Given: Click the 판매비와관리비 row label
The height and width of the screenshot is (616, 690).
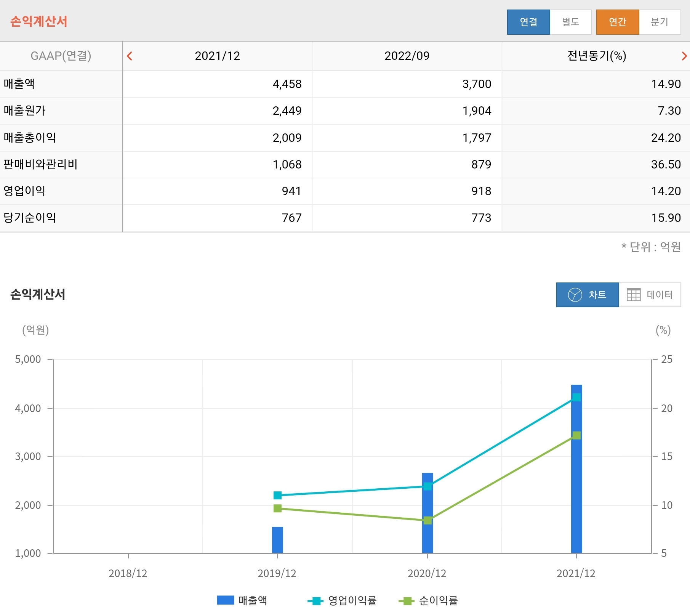Looking at the screenshot, I should click(40, 164).
